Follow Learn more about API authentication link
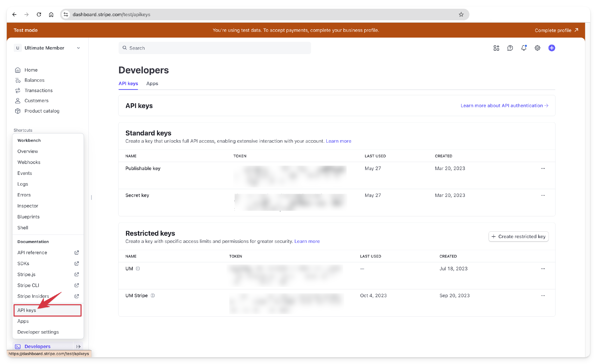597x364 pixels. coord(504,106)
